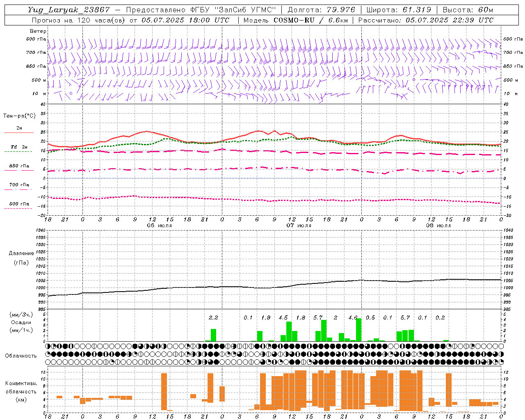
Task: Click the elevation text Высота: 60м
Action: pyautogui.click(x=468, y=10)
